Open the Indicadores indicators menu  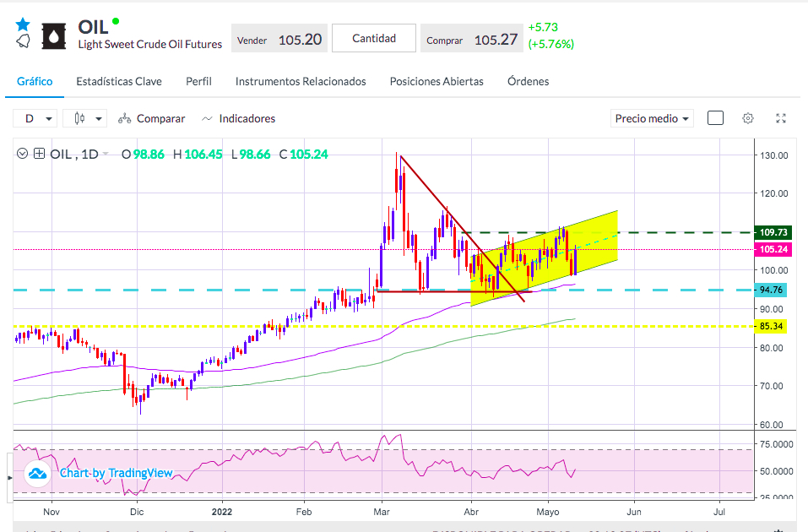(x=239, y=118)
